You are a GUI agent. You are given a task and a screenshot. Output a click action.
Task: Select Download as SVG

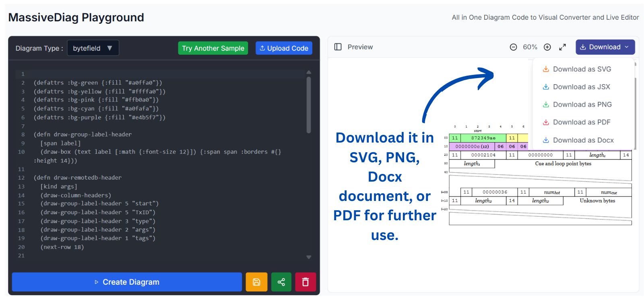pyautogui.click(x=577, y=69)
